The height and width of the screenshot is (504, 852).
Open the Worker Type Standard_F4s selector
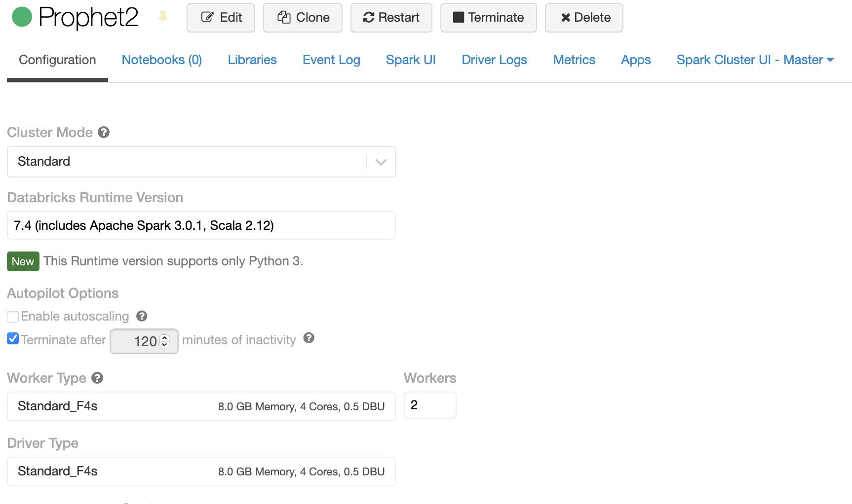[x=201, y=406]
